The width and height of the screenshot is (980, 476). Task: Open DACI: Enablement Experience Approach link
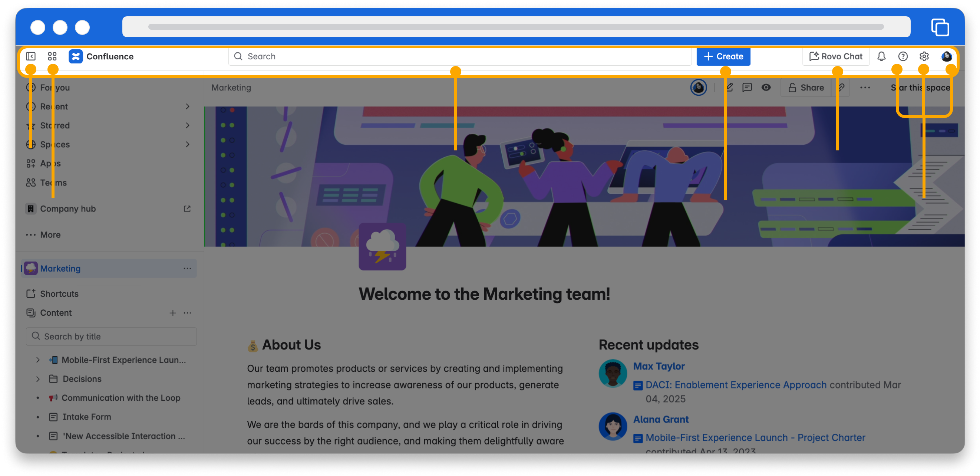[736, 385]
